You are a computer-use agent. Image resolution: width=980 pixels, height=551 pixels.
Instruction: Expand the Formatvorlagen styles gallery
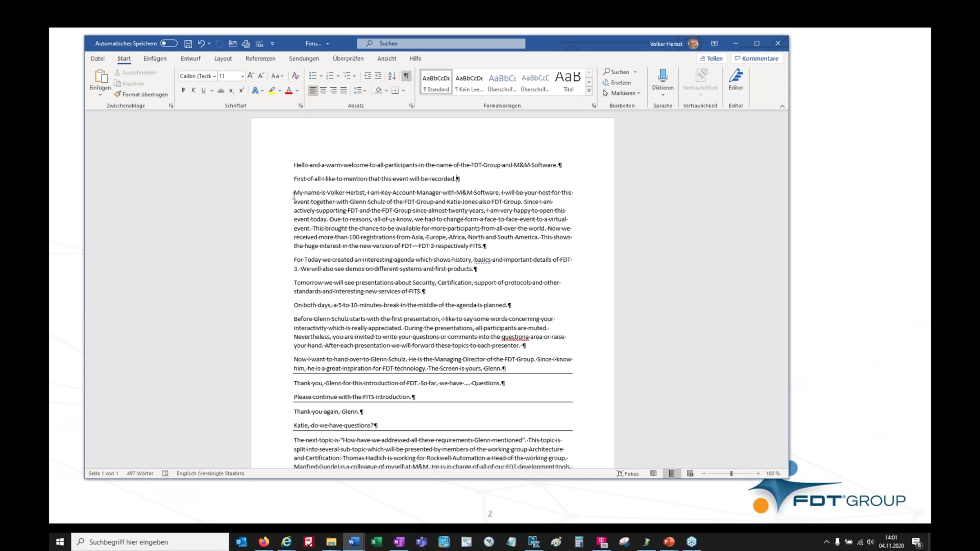point(589,91)
